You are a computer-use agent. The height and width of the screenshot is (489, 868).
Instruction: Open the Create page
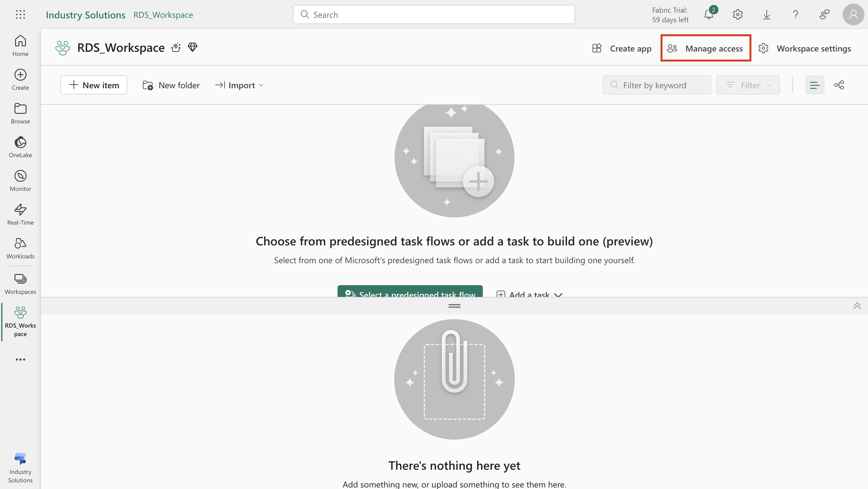(20, 79)
